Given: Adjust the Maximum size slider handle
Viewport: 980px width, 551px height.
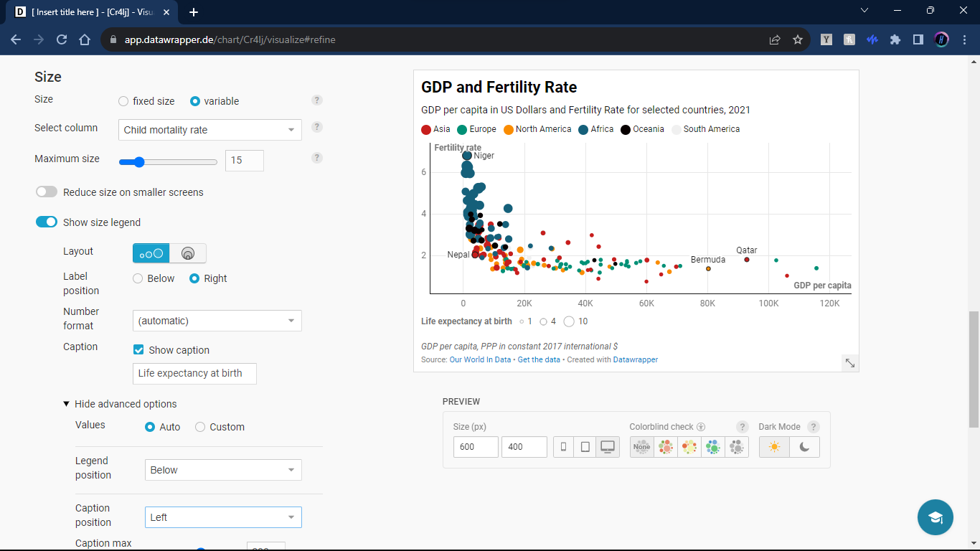Looking at the screenshot, I should [x=139, y=162].
